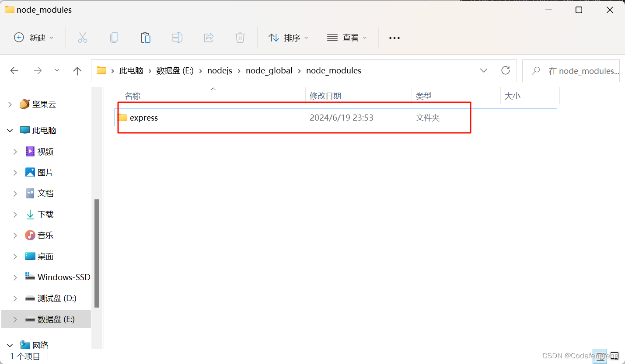Go back with the left arrow
Image resolution: width=625 pixels, height=364 pixels.
point(14,70)
